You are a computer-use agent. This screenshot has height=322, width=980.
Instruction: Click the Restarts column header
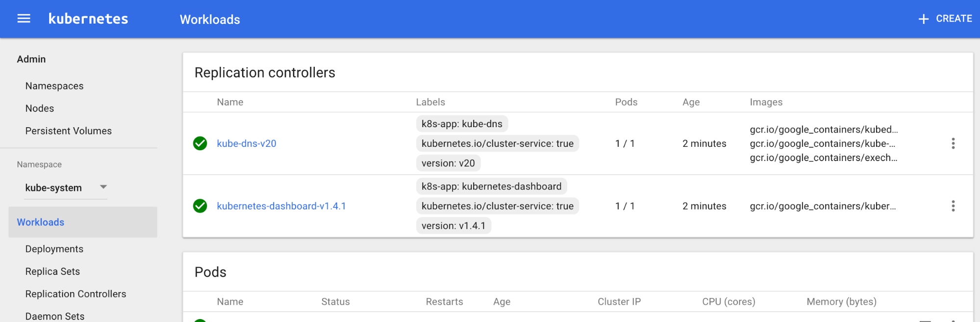click(x=444, y=301)
